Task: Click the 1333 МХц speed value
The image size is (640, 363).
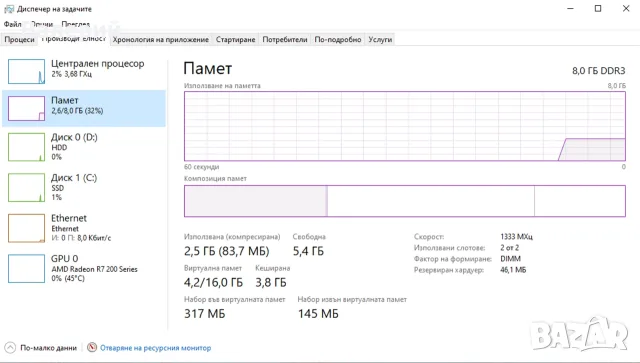Action: tap(516, 237)
